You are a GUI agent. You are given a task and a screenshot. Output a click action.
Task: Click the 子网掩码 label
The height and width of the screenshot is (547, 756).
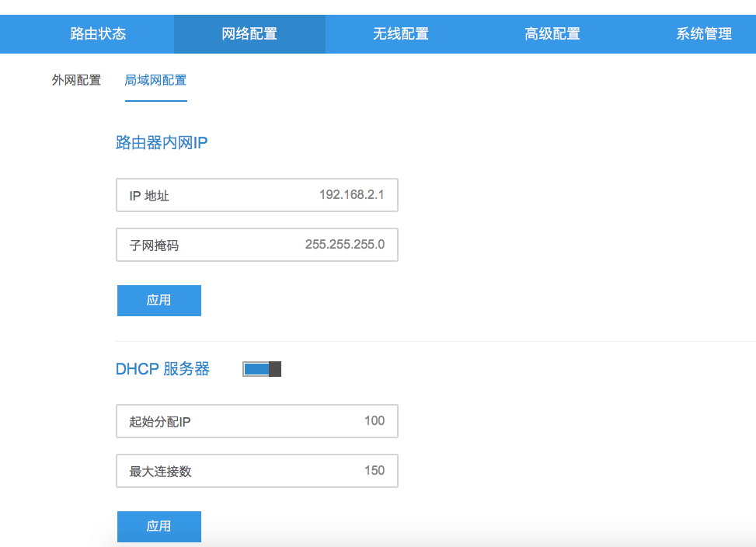click(x=154, y=246)
